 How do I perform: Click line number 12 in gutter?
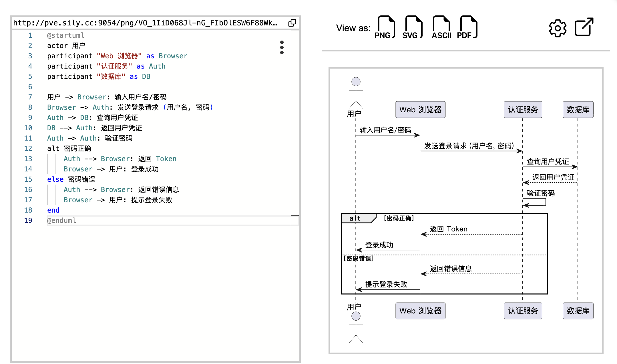(x=28, y=148)
